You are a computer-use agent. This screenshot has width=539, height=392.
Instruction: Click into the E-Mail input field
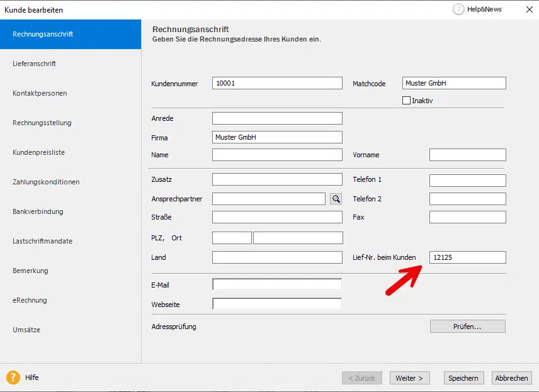(x=277, y=285)
